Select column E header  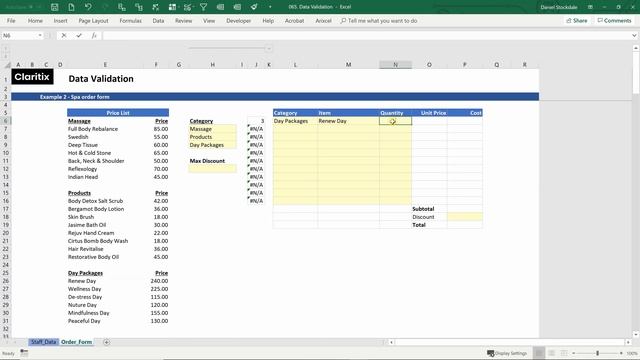pyautogui.click(x=105, y=64)
